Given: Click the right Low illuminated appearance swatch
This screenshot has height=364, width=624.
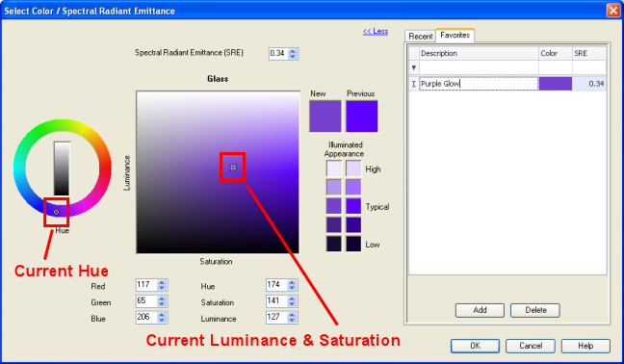Looking at the screenshot, I should pos(353,244).
